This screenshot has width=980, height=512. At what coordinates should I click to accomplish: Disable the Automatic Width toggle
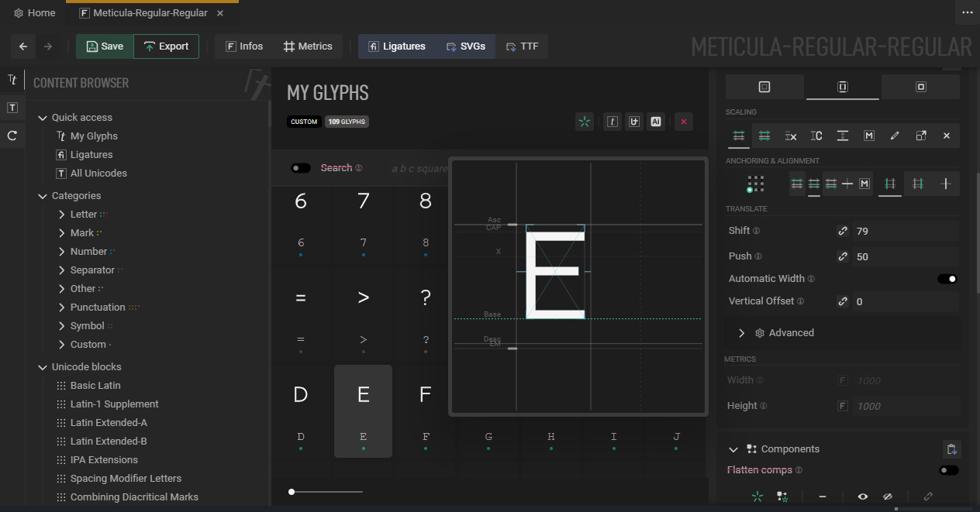(947, 279)
